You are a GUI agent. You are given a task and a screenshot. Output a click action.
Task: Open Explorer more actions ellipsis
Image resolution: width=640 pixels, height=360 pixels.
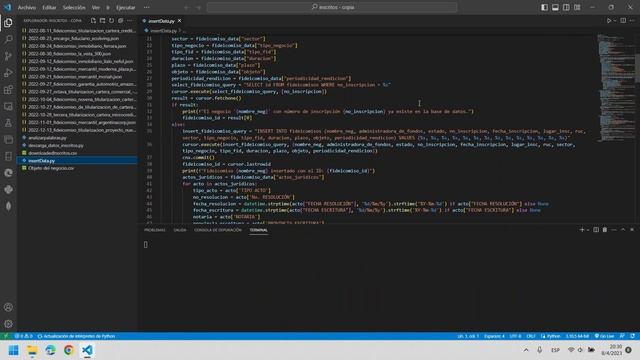click(x=129, y=20)
